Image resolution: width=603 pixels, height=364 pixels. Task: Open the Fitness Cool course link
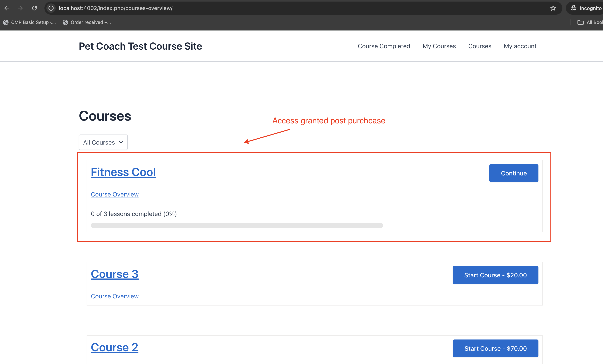(x=123, y=172)
